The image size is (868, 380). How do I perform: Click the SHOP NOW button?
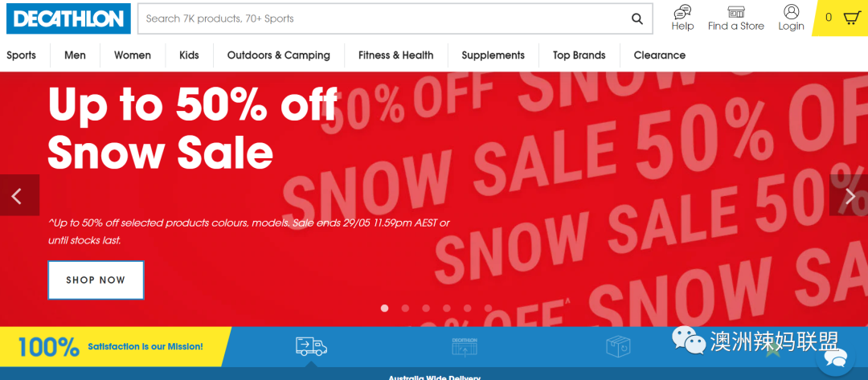pos(96,280)
